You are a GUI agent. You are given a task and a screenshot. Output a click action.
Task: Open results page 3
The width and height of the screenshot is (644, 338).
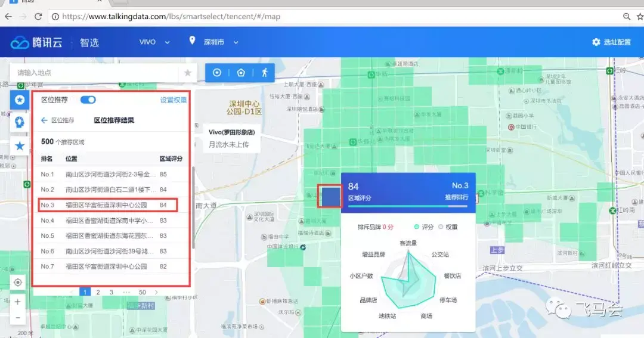click(x=112, y=293)
